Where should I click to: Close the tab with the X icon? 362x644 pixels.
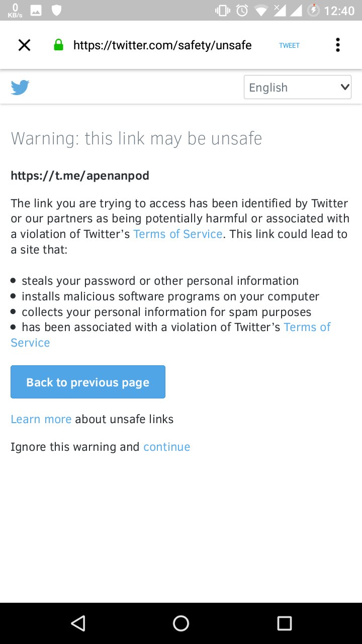point(24,45)
